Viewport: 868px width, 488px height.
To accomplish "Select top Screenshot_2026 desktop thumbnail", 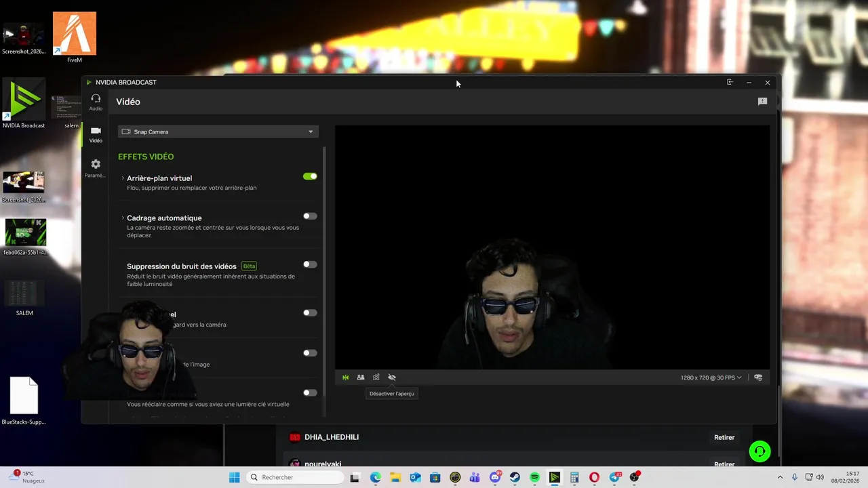I will (24, 39).
